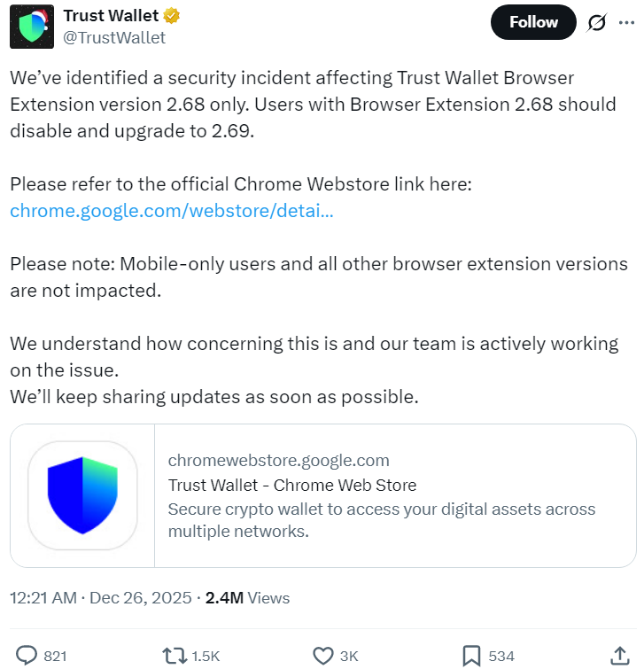Like the post with heart icon
Screen dimensions: 644x669
pyautogui.click(x=323, y=656)
